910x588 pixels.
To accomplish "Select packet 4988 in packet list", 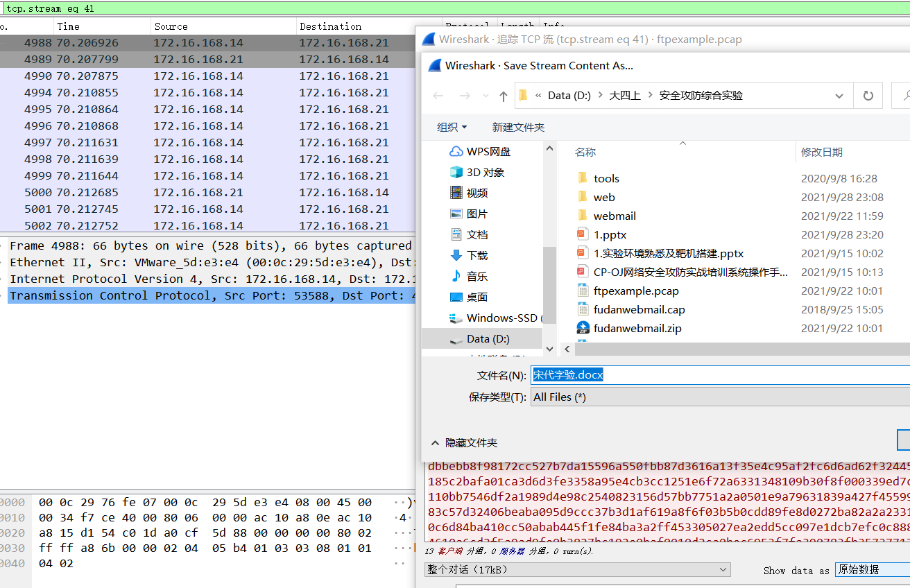I will pos(207,43).
